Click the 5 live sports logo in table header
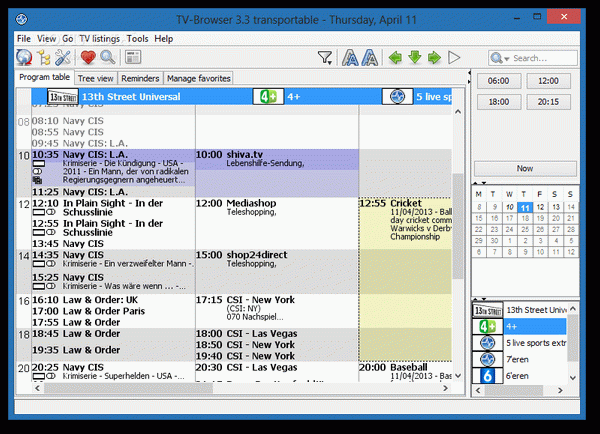The image size is (600, 434). [397, 97]
